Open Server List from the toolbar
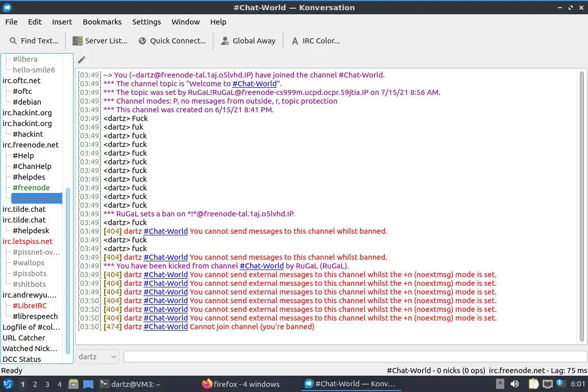 coord(100,41)
